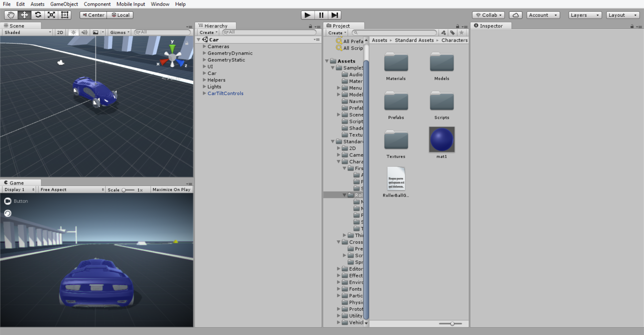The image size is (644, 335).
Task: Open the Layers dropdown
Action: (x=585, y=15)
